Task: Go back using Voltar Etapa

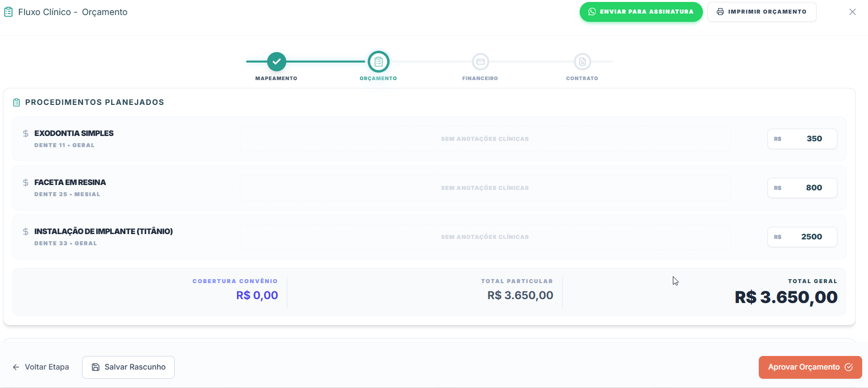Action: click(41, 367)
